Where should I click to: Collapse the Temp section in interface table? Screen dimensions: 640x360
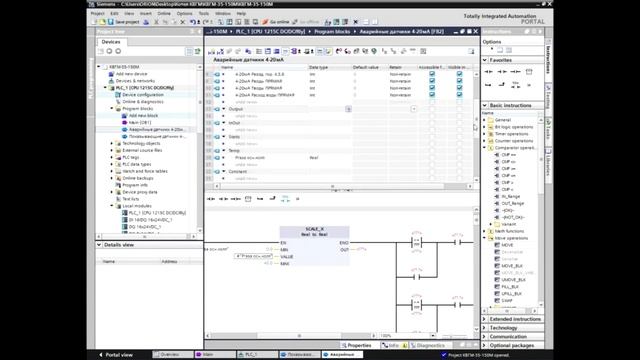pyautogui.click(x=224, y=151)
